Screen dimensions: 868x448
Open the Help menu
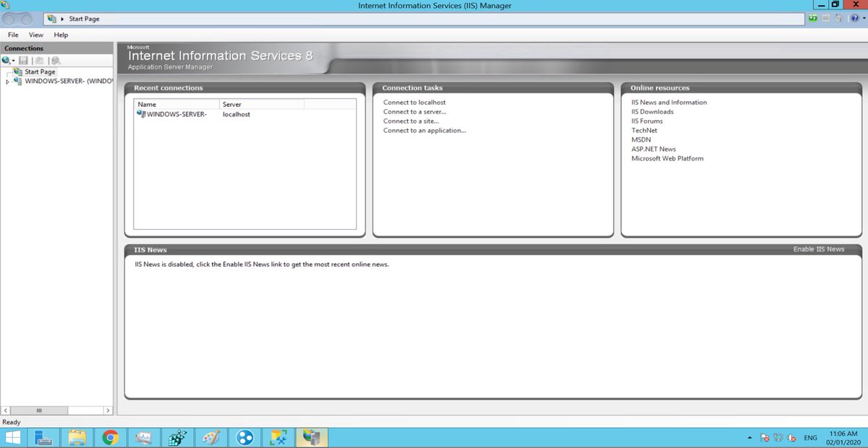pos(61,35)
